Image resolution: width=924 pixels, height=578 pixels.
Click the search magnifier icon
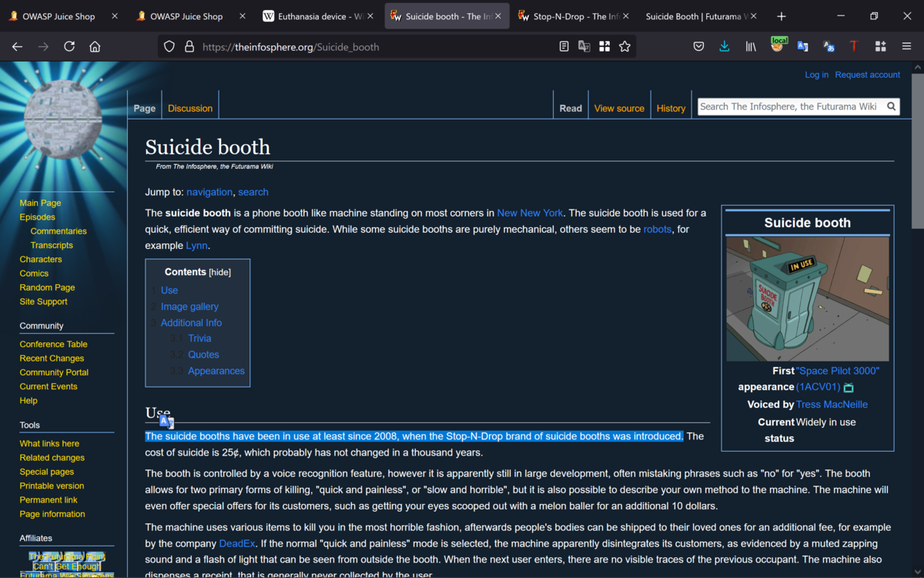[x=891, y=107]
